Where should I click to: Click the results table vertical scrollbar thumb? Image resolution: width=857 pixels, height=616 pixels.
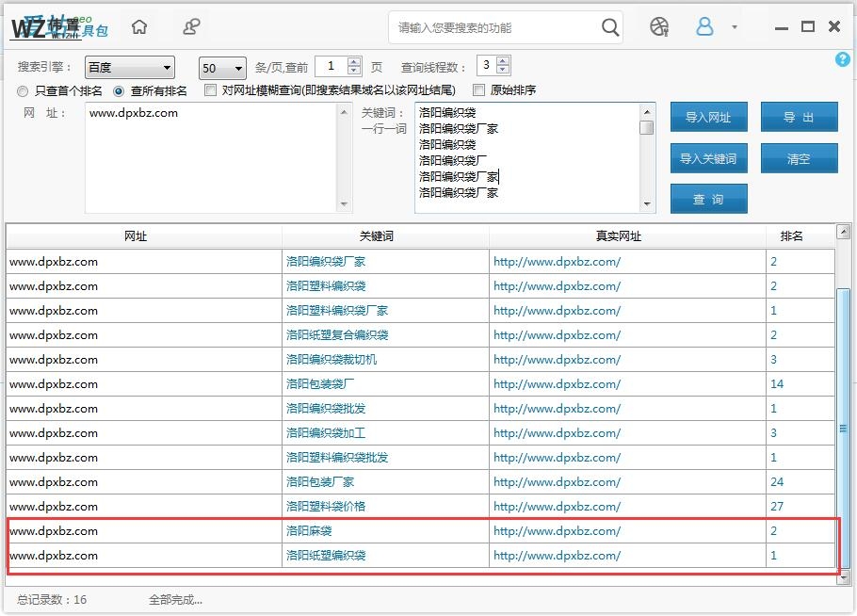843,429
